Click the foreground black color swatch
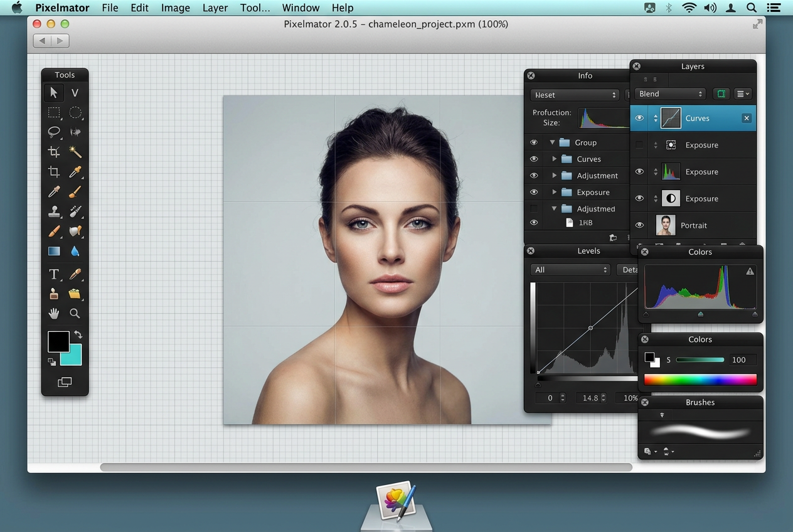The width and height of the screenshot is (793, 532). pyautogui.click(x=58, y=342)
